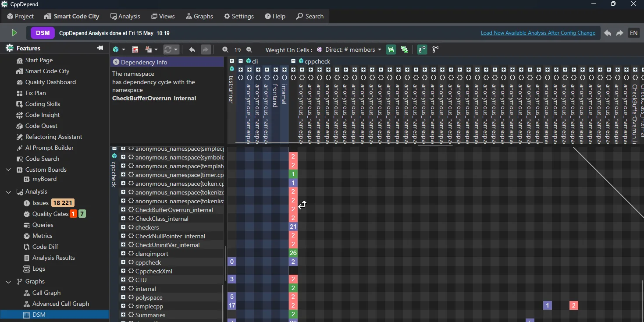Collapse the cppcheck column group
644x322 pixels.
[x=293, y=61]
